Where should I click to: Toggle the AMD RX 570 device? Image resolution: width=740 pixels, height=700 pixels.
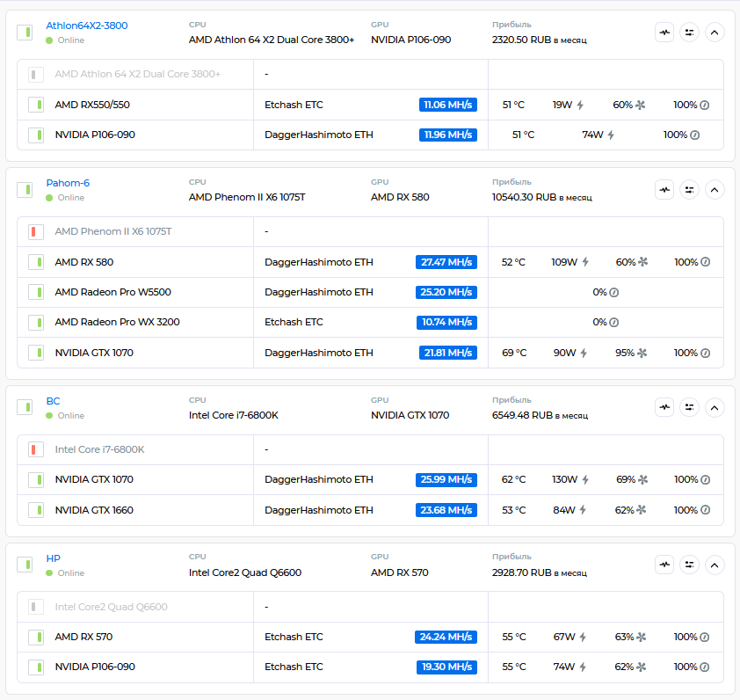click(36, 638)
